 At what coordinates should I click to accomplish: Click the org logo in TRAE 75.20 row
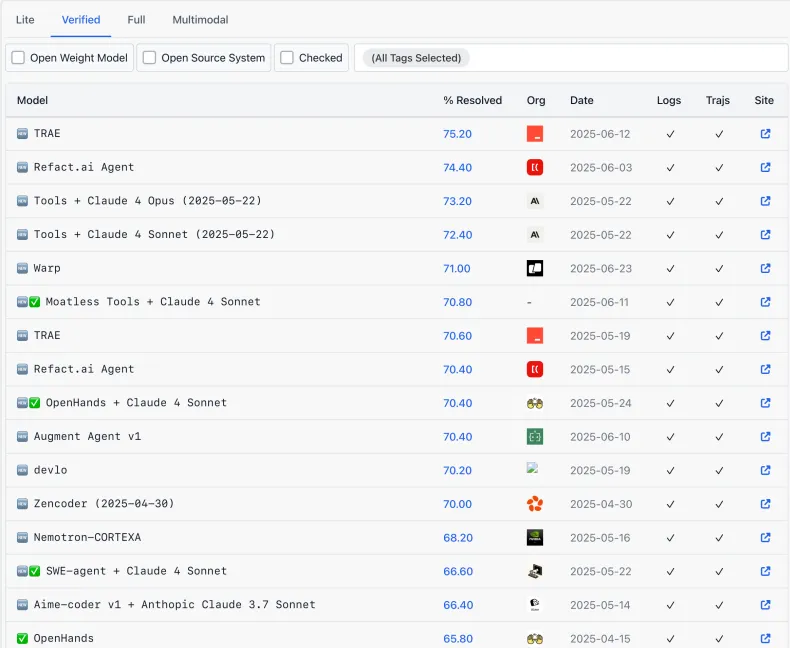click(535, 134)
